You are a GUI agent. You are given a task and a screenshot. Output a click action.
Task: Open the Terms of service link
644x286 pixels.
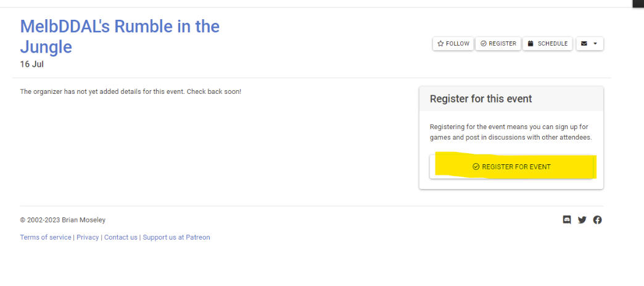coord(46,237)
